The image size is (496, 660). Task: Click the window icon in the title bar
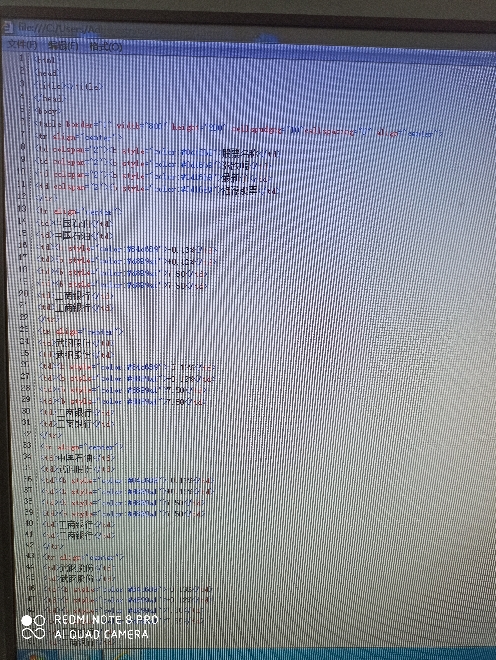[6, 27]
